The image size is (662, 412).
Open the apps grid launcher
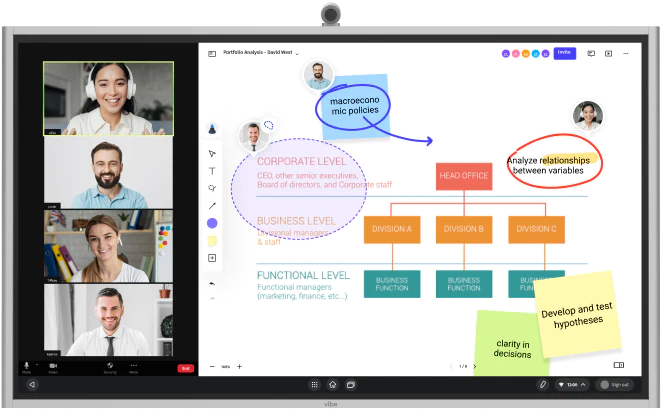point(314,384)
